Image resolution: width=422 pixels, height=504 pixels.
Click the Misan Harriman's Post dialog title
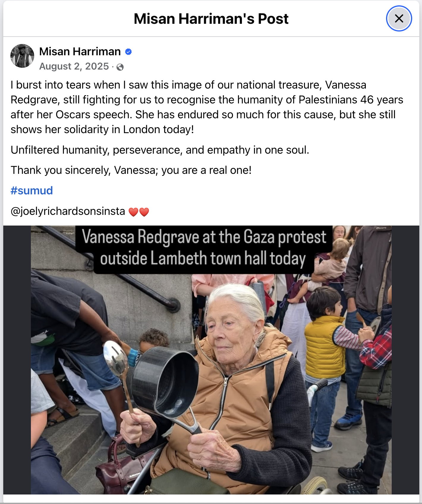[211, 19]
